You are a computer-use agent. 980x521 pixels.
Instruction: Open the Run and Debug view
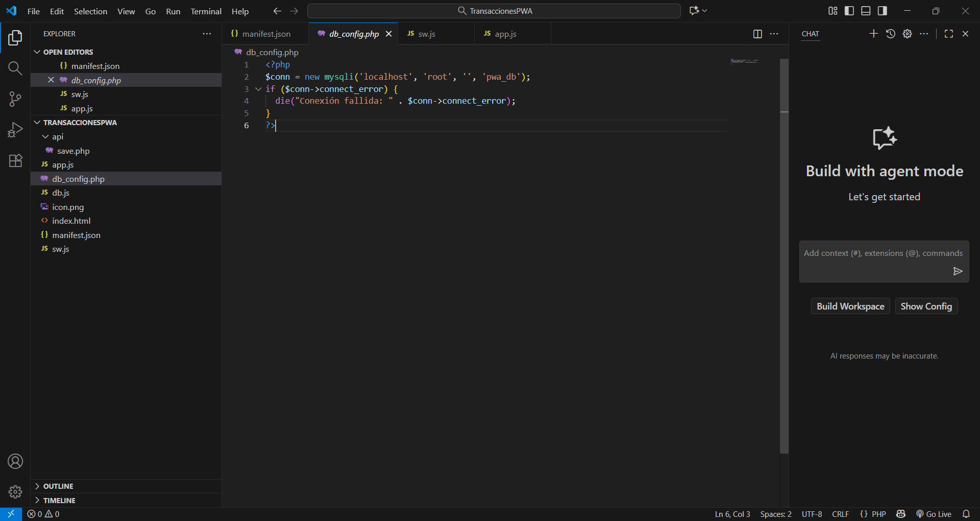pos(15,130)
